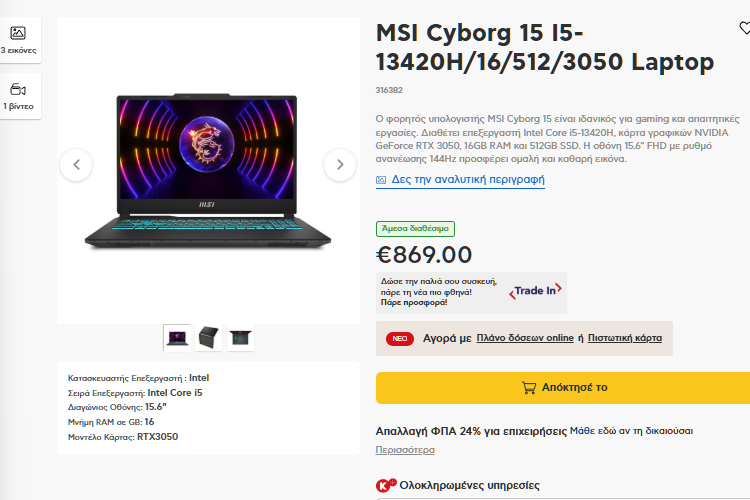Show previous product image with left arrow
Viewport: 750px width, 500px height.
[x=76, y=165]
